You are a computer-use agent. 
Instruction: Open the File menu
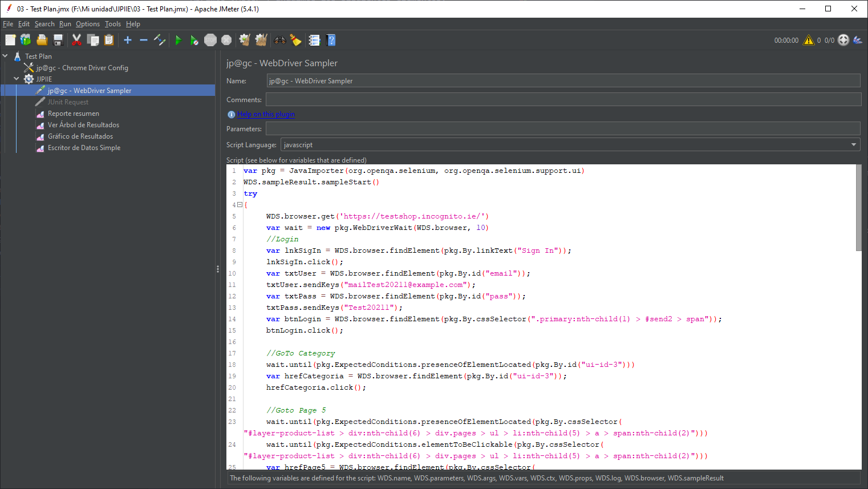(8, 24)
